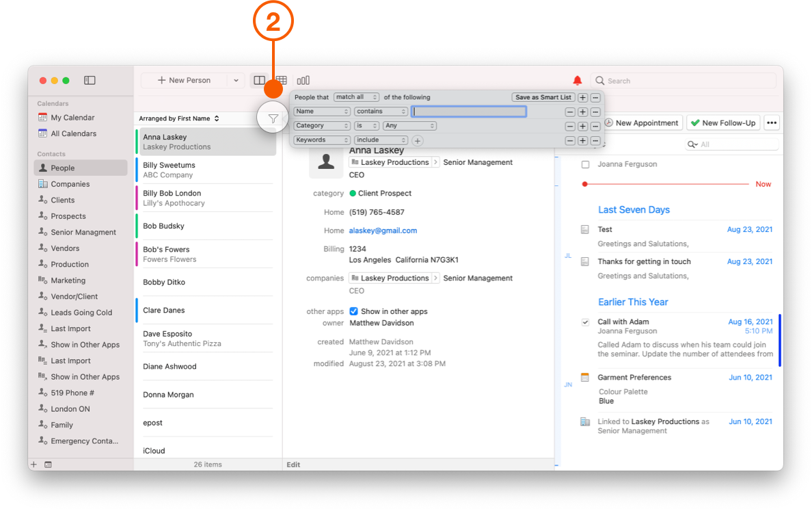Viewport: 812px width, 509px height.
Task: Check the Joanna Ferguson task checkbox
Action: pyautogui.click(x=584, y=164)
